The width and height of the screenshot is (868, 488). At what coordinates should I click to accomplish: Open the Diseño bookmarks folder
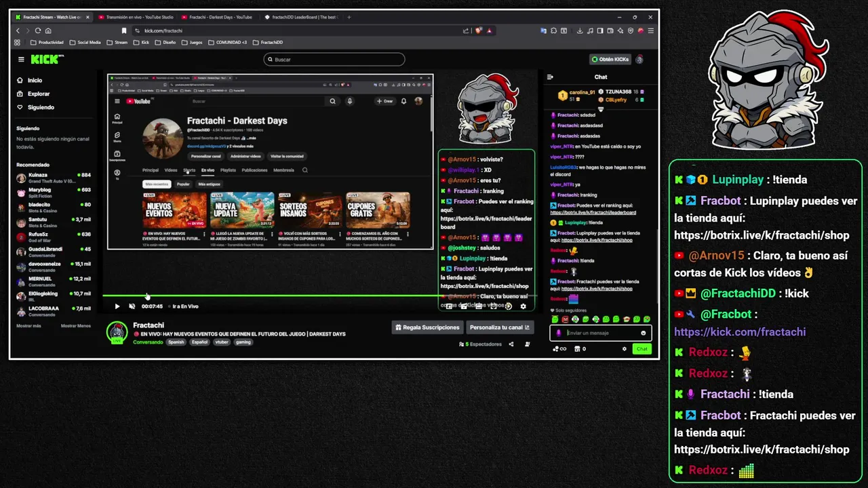pyautogui.click(x=165, y=42)
